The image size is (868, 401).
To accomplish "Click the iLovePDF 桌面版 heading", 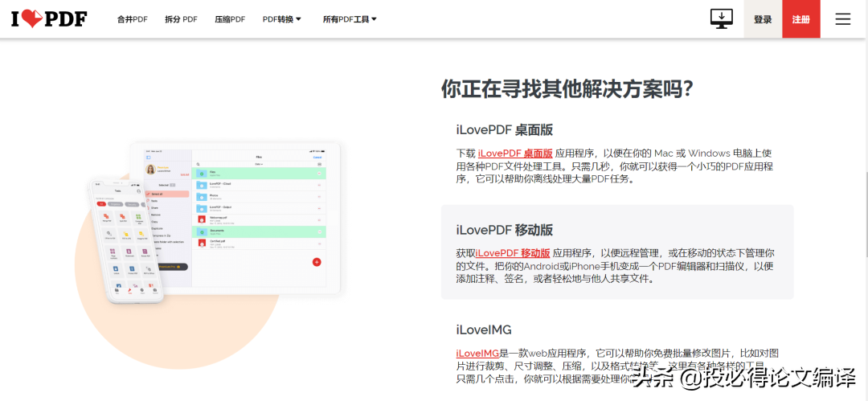I will point(504,130).
